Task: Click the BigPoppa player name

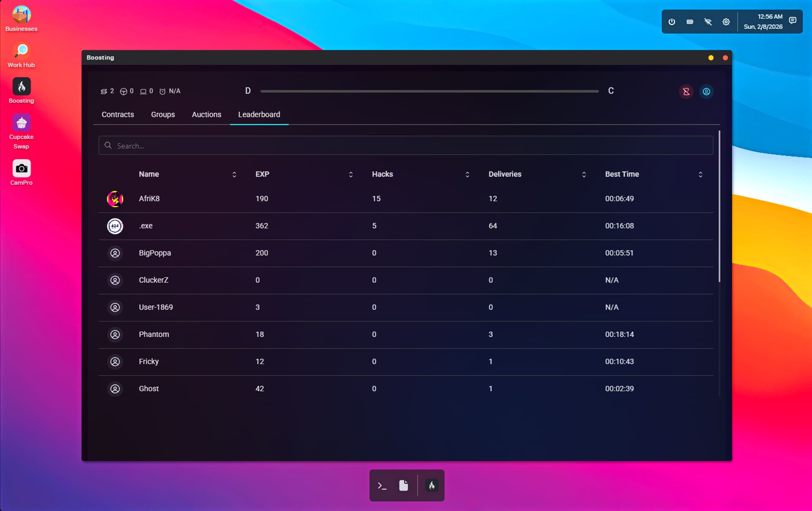Action: [155, 253]
